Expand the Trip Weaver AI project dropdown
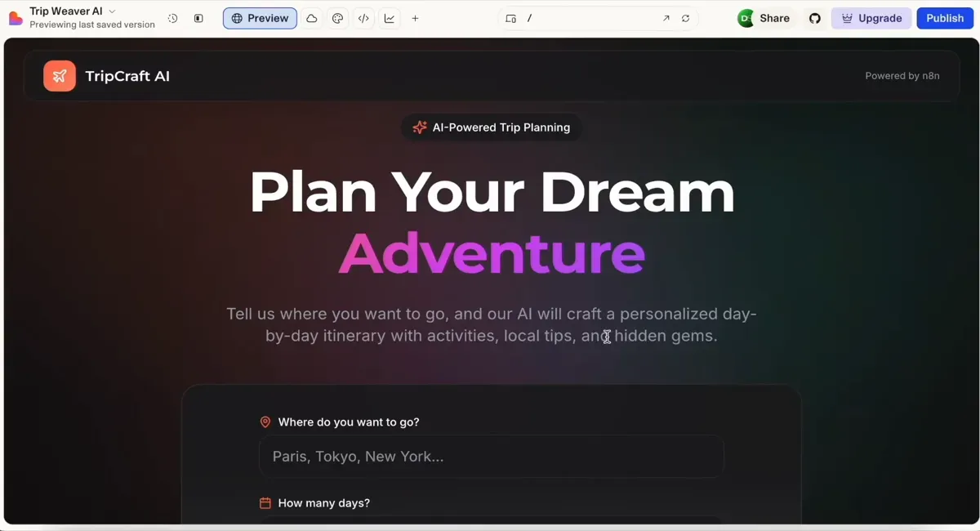Screen dimensions: 980x531 [x=112, y=11]
